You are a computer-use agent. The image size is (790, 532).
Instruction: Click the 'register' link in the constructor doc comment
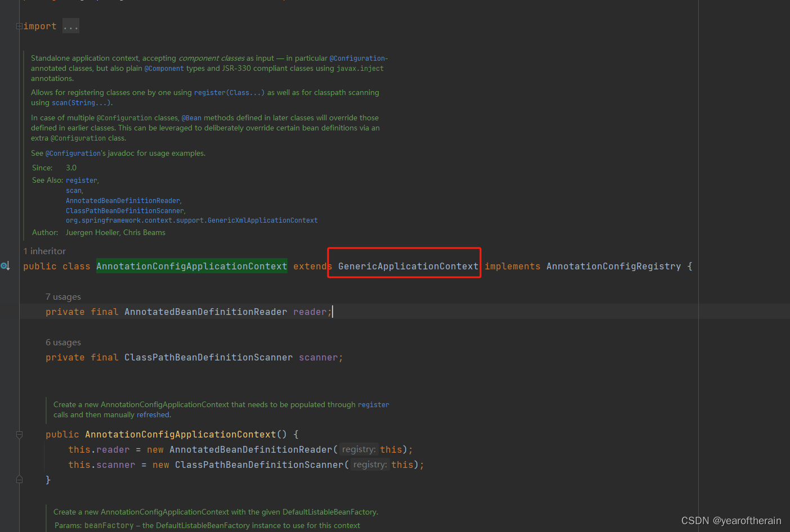(374, 405)
